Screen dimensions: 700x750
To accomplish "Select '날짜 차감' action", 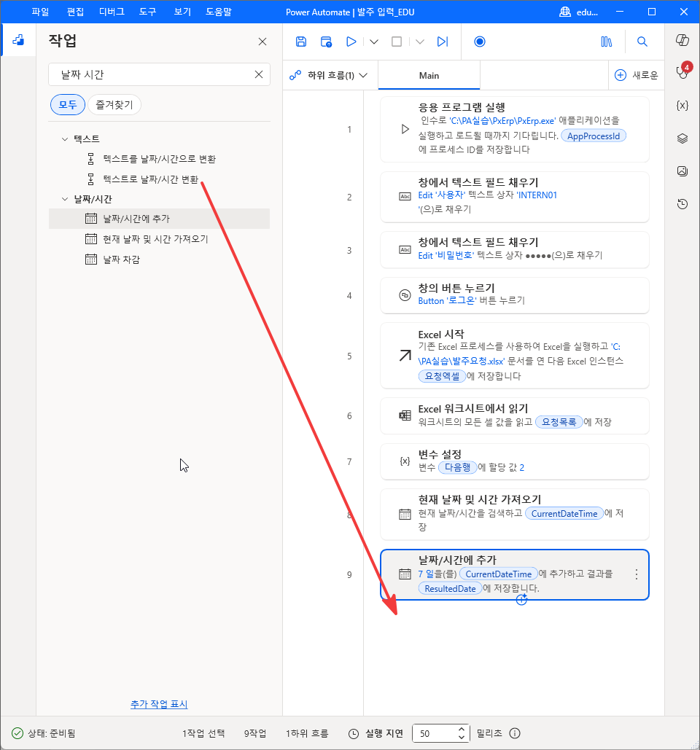I will point(160,259).
